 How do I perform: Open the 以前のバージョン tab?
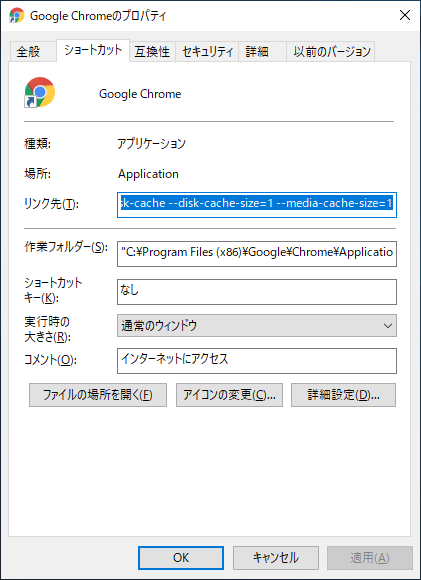pos(332,51)
